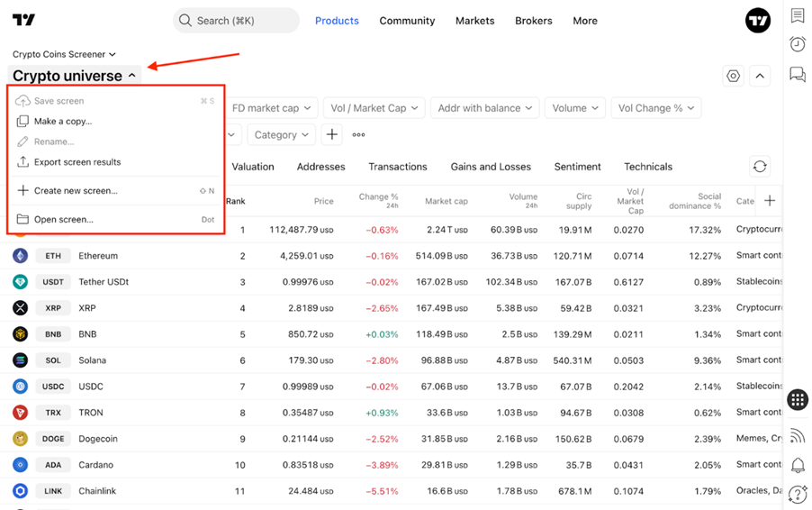Open the notifications bell icon
The width and height of the screenshot is (812, 510).
click(798, 465)
